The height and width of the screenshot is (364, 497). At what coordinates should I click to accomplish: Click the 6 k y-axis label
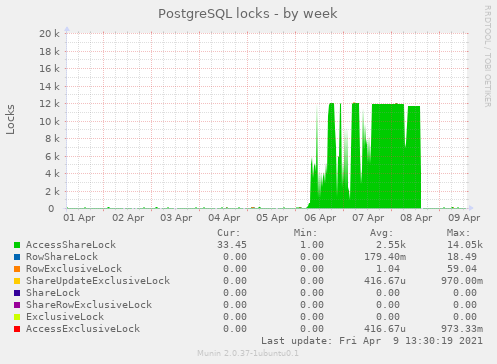tap(52, 157)
